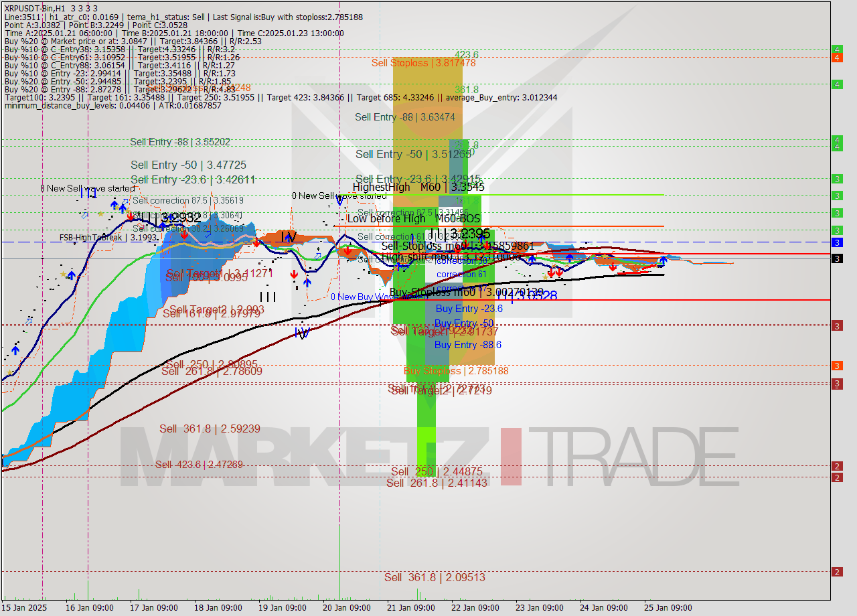
Task: Click the 'Buy %10 @ C_Entry88: 3.06154' line
Action: pos(119,65)
